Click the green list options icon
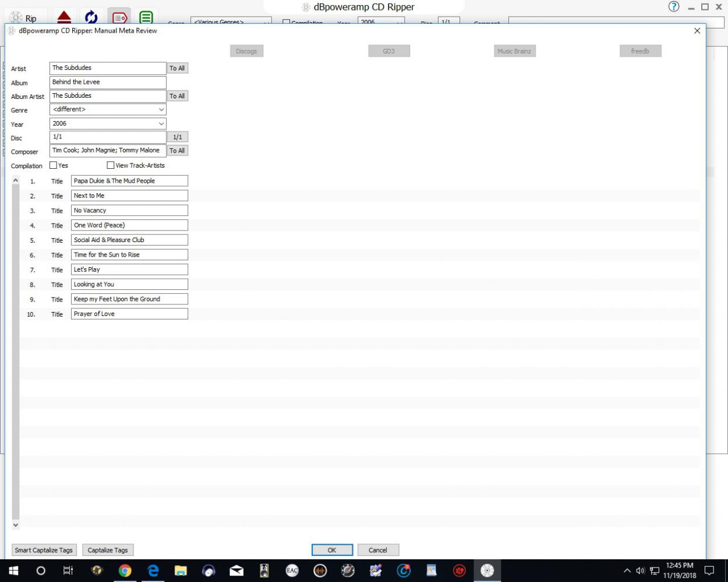Image resolution: width=728 pixels, height=582 pixels. [146, 17]
